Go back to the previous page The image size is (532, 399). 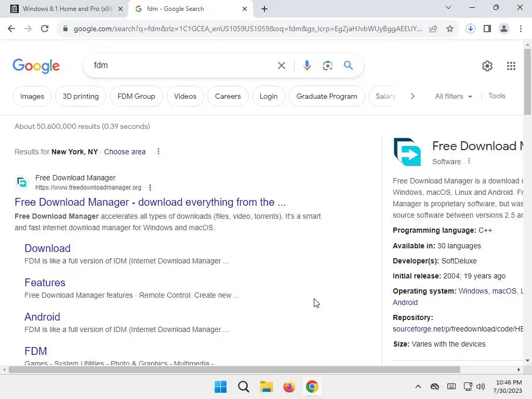click(x=11, y=29)
